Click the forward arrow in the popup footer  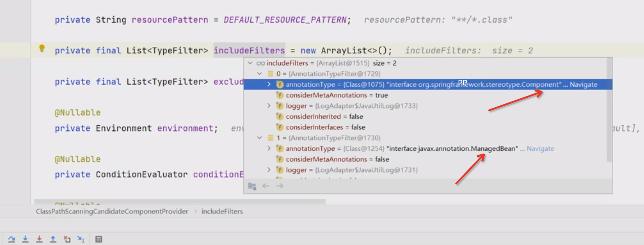[x=280, y=186]
